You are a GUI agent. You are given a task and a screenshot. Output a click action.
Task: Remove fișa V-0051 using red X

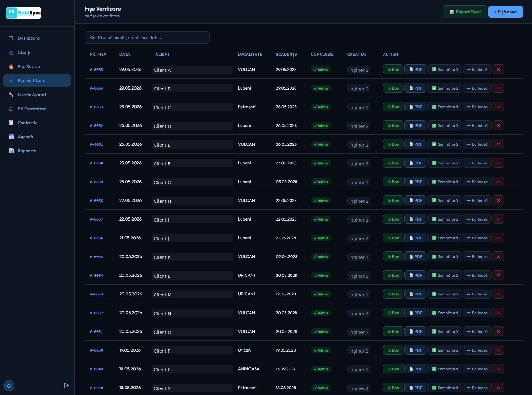click(498, 331)
